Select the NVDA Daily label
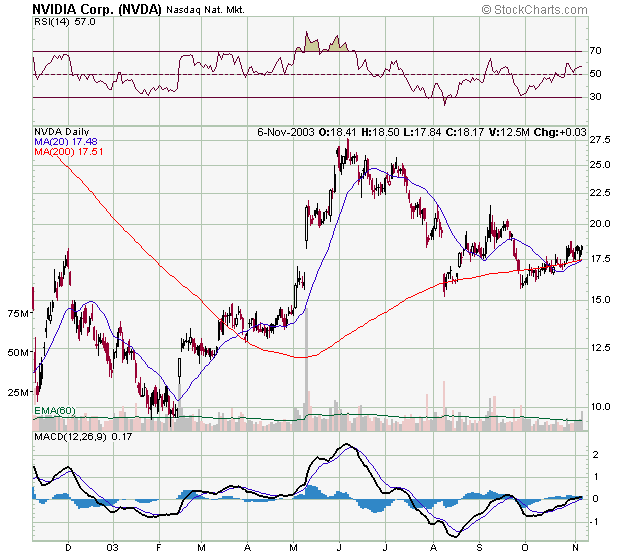The image size is (620, 558). coord(62,132)
